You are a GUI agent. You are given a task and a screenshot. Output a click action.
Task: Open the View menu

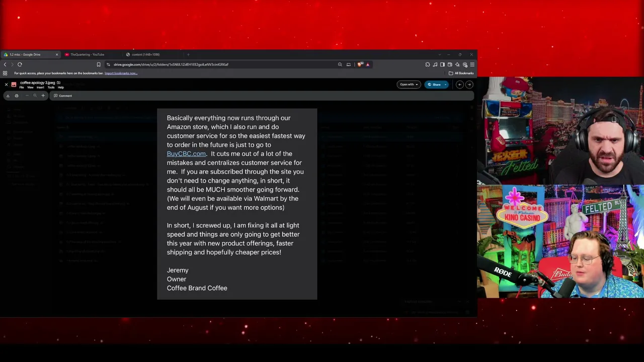pyautogui.click(x=30, y=87)
